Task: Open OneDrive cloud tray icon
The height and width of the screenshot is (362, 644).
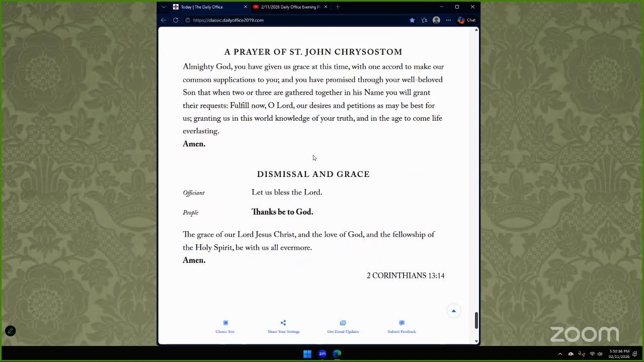Action: [571, 354]
